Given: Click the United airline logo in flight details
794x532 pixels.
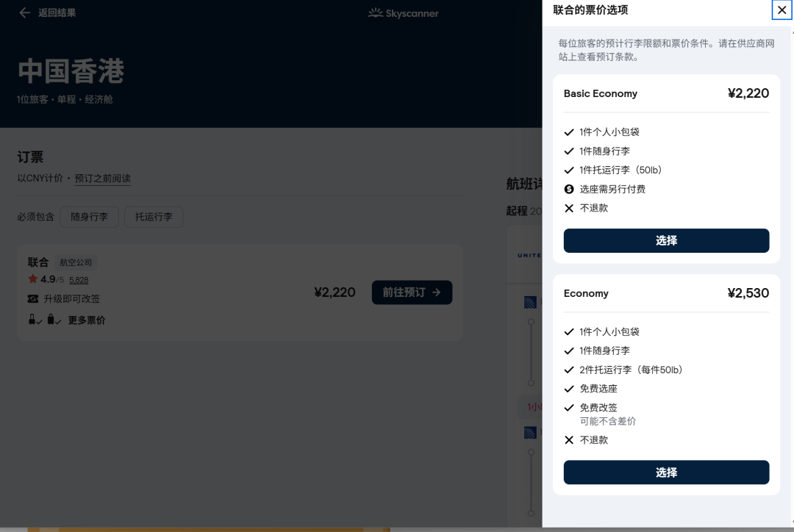Looking at the screenshot, I should (529, 255).
